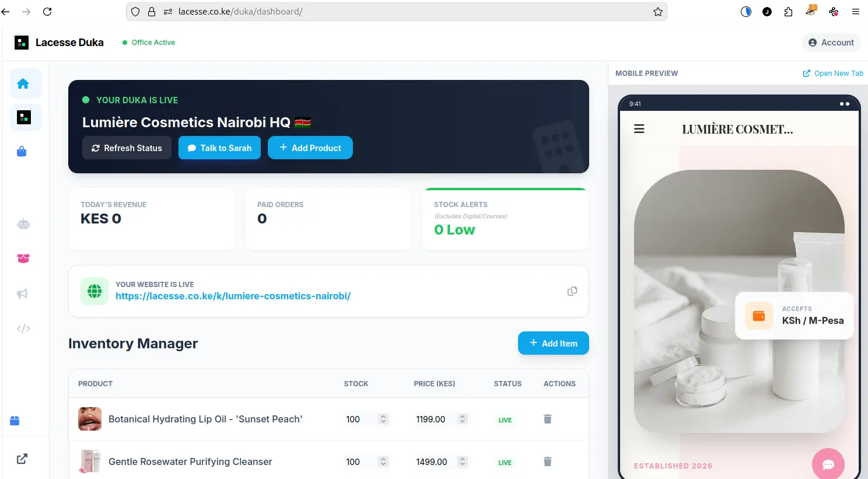Click orange wallet icon in preview card
Screen dimensions: 868x479
point(759,316)
